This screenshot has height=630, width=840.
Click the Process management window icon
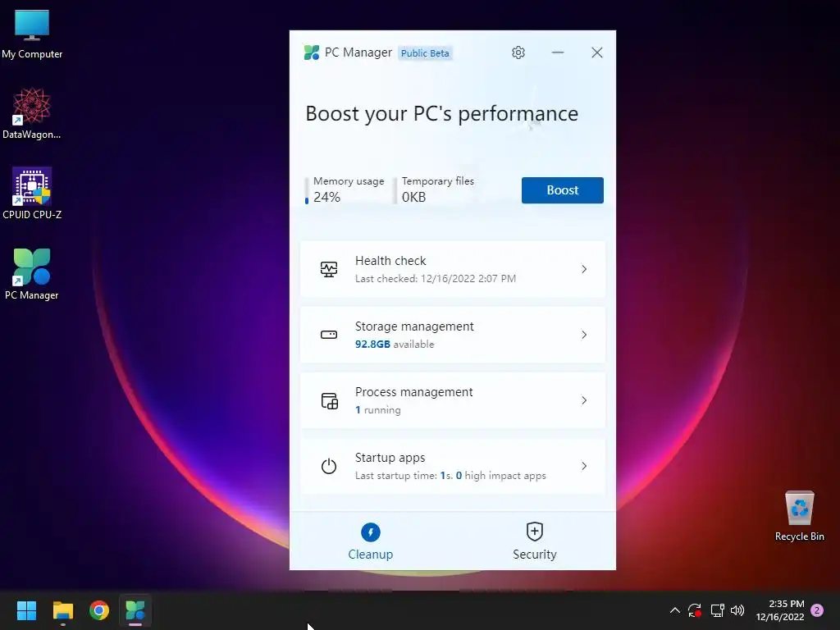pos(330,400)
